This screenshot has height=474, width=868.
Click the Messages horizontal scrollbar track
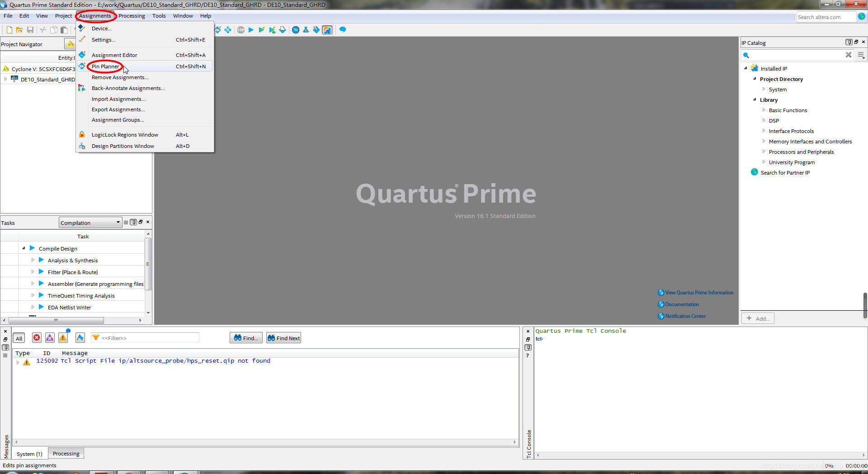(x=265, y=442)
